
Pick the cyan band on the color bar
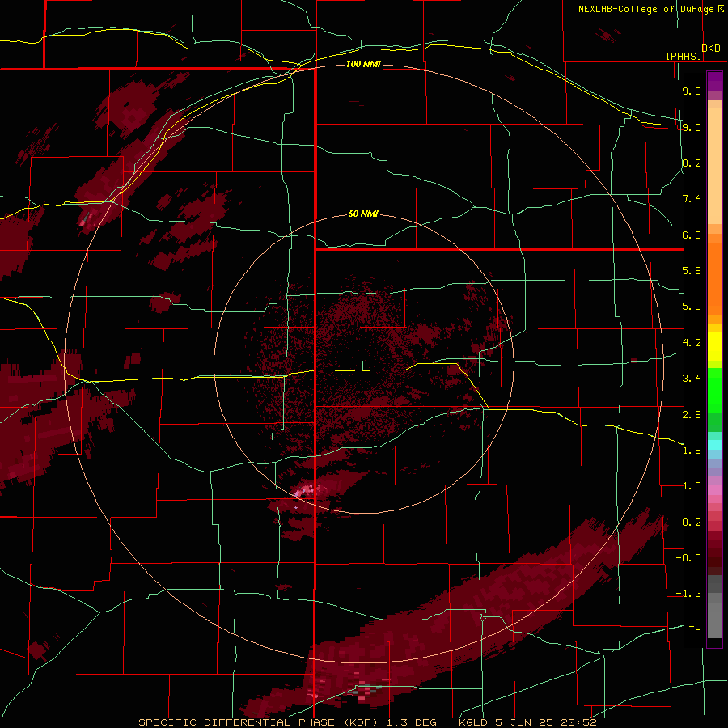(x=714, y=445)
